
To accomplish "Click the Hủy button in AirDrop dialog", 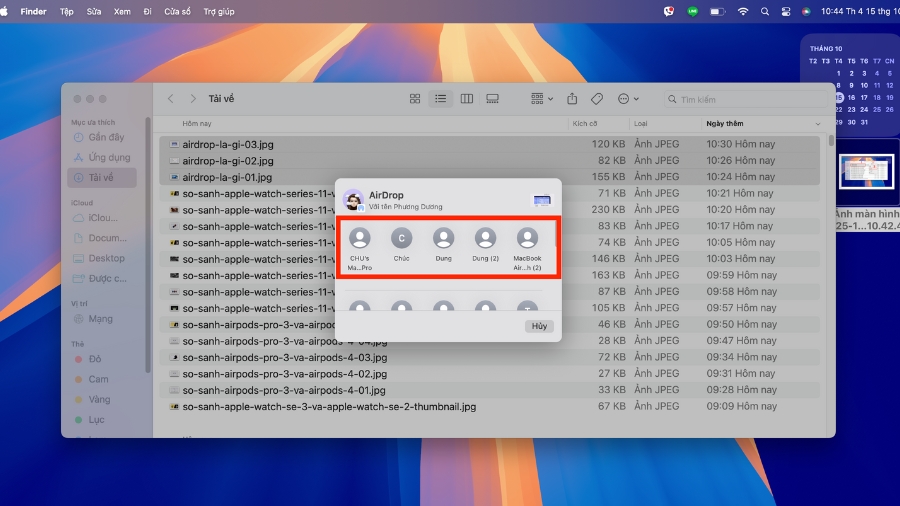I will point(539,326).
